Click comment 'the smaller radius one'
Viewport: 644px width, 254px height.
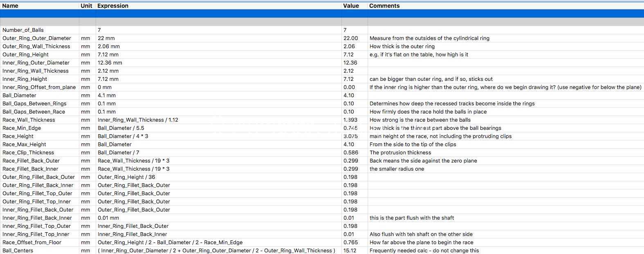coord(397,169)
